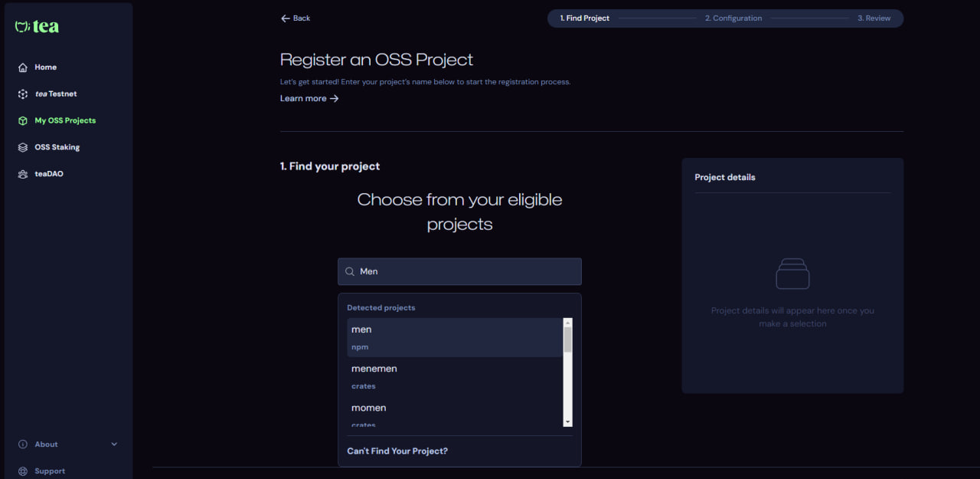The width and height of the screenshot is (980, 479).
Task: Click the project search input field
Action: 467,271
